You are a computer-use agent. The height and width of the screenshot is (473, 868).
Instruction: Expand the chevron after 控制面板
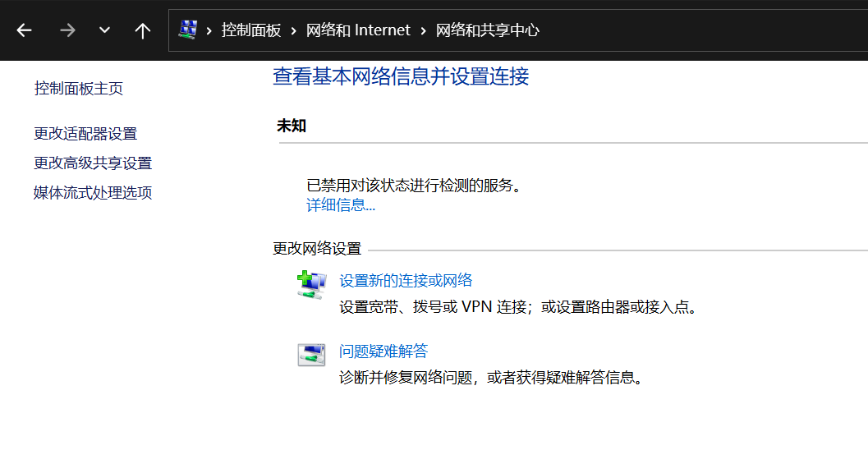click(x=294, y=30)
